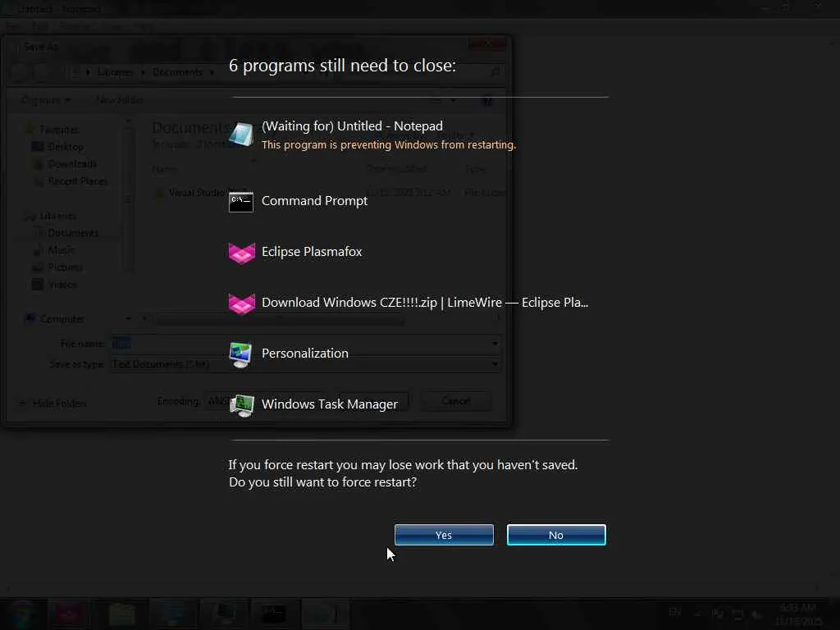The height and width of the screenshot is (630, 840).
Task: Click the Personalization monitor icon
Action: coord(240,354)
